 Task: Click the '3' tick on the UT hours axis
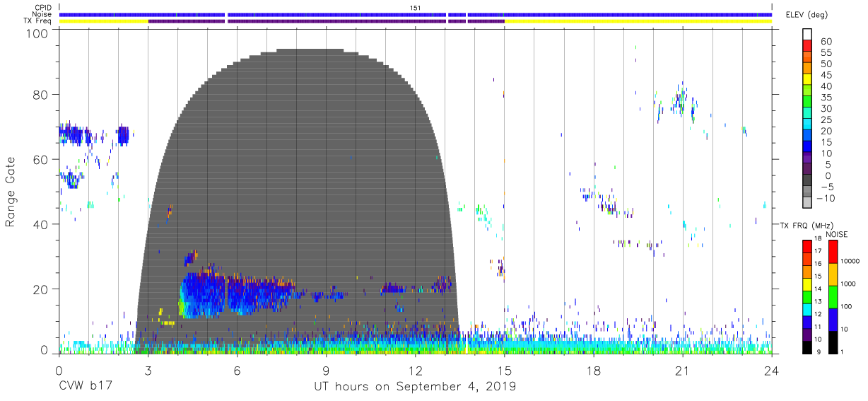[148, 370]
